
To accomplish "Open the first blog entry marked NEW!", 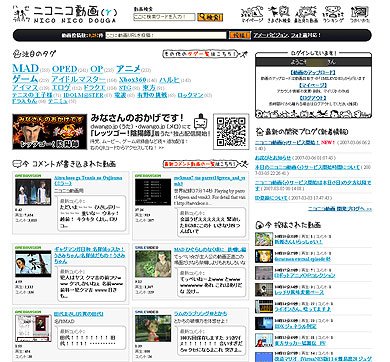I will tap(288, 142).
